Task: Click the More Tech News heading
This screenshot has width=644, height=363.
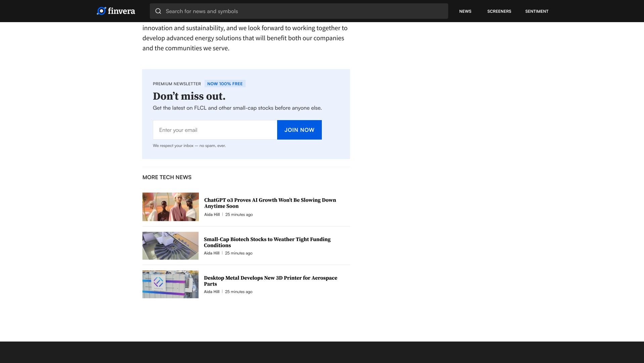Action: (167, 177)
